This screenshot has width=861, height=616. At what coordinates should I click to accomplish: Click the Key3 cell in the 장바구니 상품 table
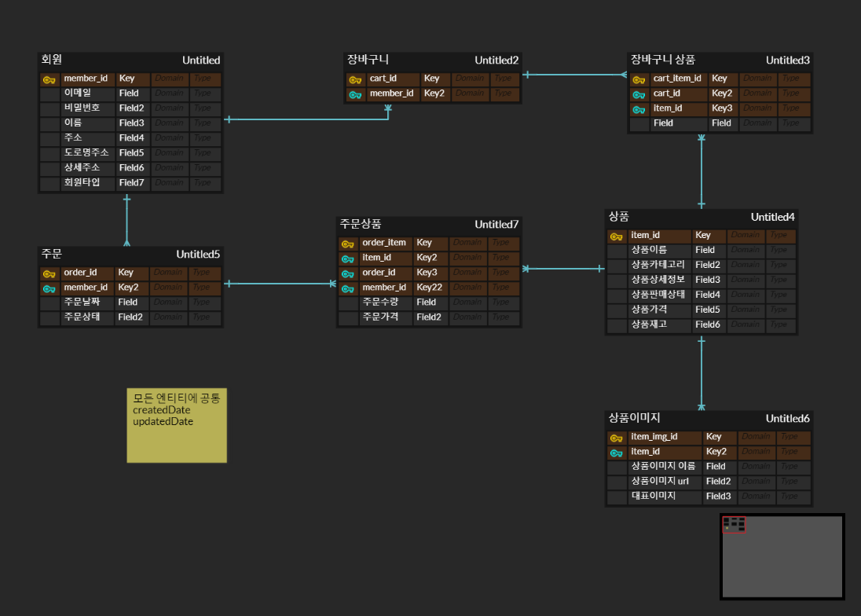tap(722, 108)
